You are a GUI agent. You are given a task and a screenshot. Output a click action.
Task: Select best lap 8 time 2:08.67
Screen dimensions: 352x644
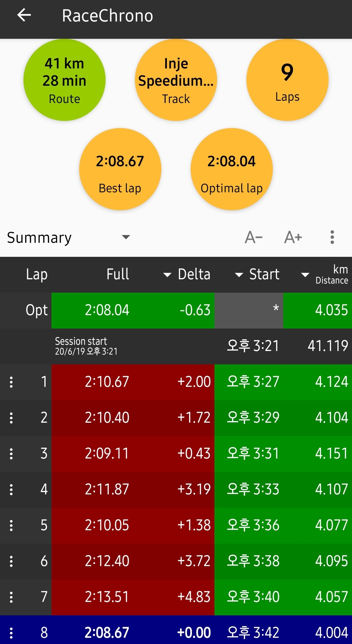[x=107, y=633]
